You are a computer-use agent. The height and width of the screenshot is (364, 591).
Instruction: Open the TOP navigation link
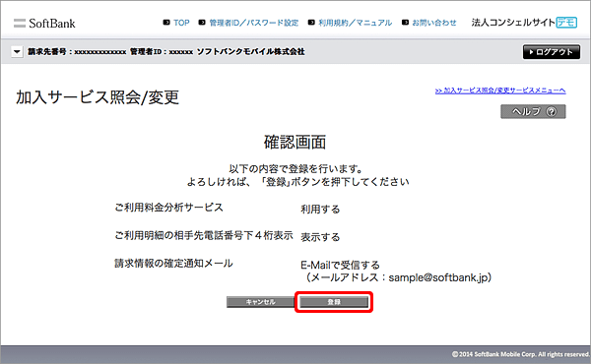[x=181, y=23]
